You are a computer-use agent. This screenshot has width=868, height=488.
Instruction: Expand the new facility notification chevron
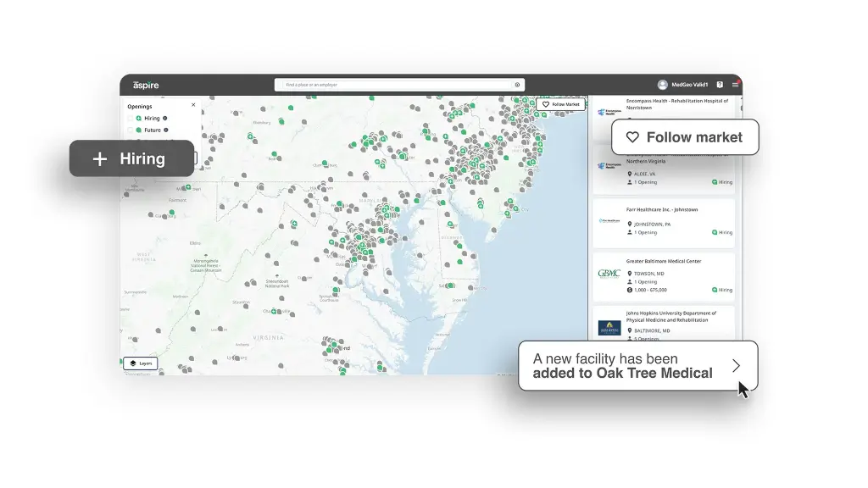click(736, 366)
